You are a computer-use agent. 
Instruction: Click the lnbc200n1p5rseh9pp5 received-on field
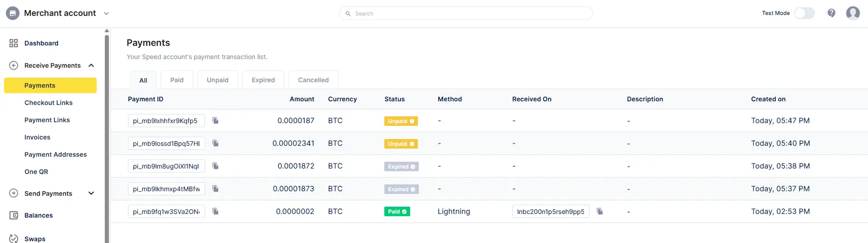(551, 212)
